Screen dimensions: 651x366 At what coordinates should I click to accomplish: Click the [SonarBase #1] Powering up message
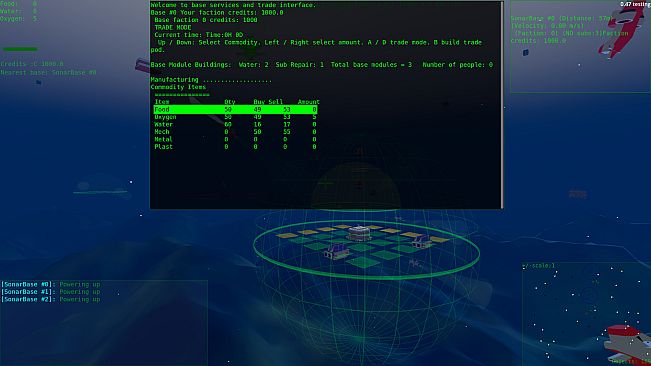pyautogui.click(x=51, y=292)
